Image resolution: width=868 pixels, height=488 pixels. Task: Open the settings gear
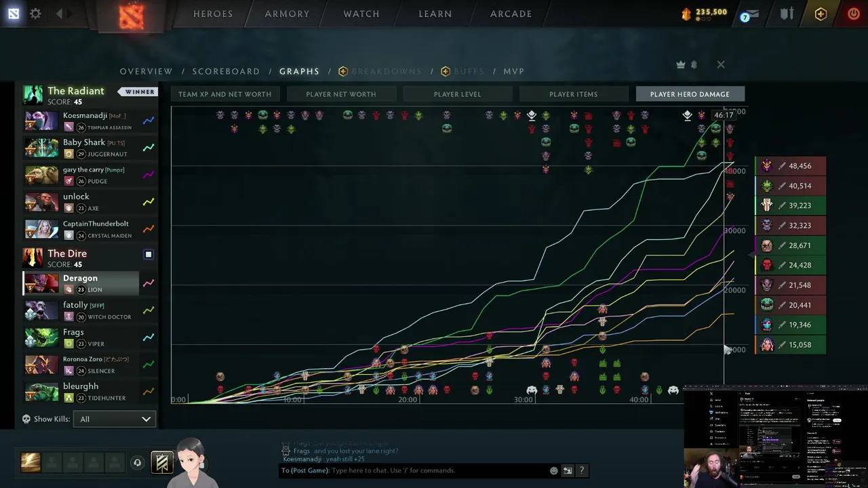coord(35,14)
